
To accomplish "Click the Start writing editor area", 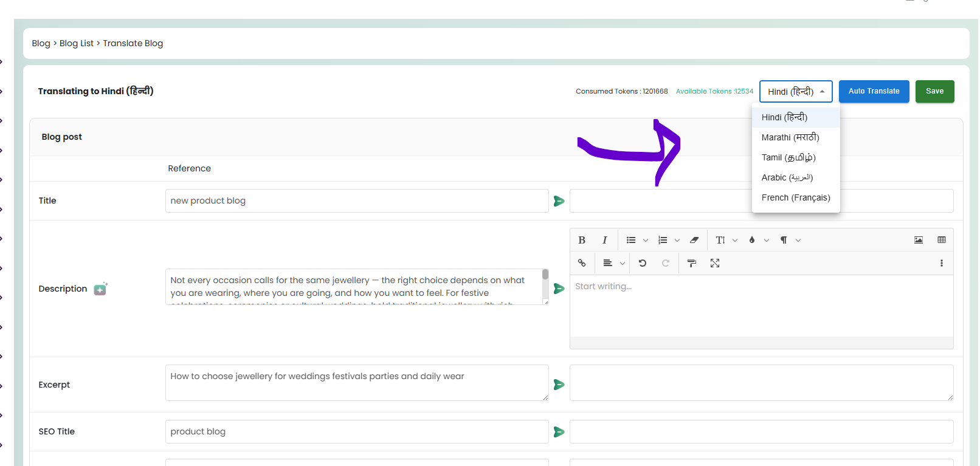I will click(761, 306).
